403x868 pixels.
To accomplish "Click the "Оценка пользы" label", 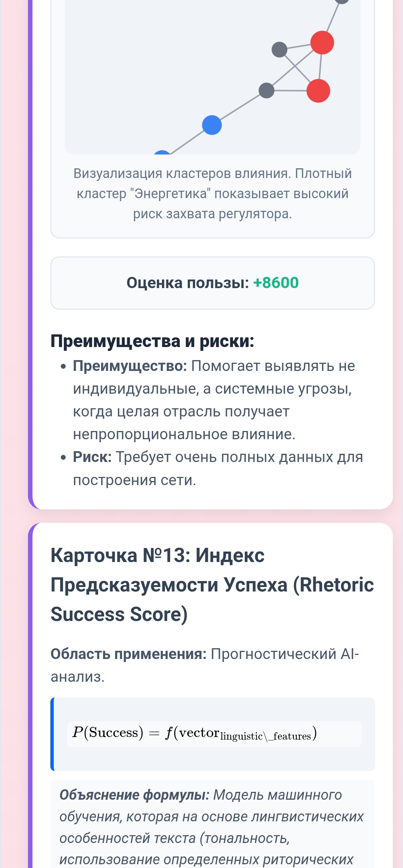I will (x=187, y=283).
